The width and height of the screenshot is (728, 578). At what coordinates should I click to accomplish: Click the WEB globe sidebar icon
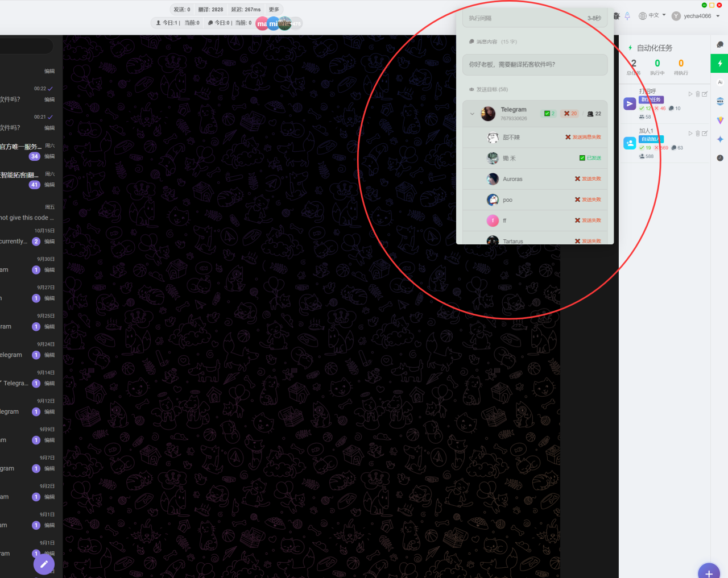tap(720, 101)
